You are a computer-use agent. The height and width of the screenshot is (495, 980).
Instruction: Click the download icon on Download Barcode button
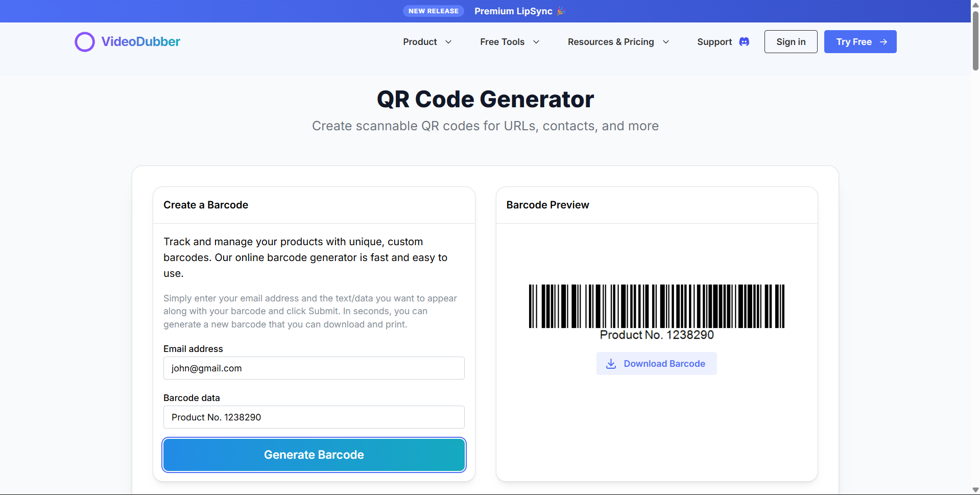click(611, 363)
